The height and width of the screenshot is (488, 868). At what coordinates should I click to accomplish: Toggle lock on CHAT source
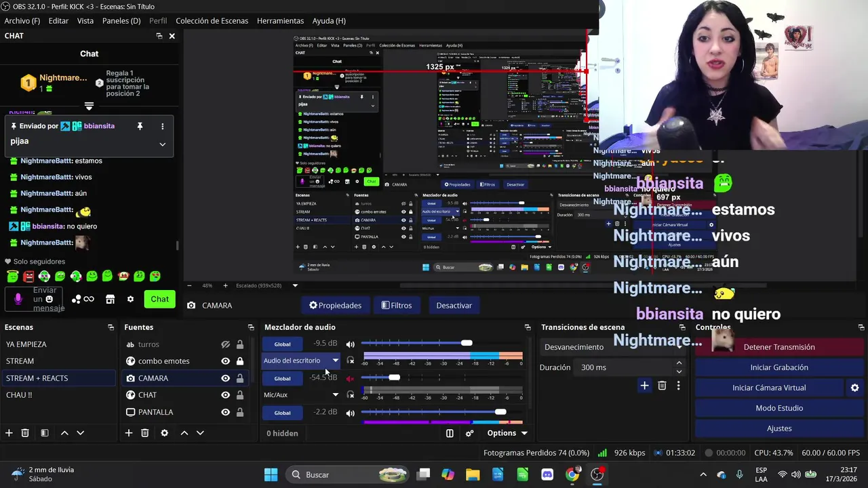click(x=239, y=395)
